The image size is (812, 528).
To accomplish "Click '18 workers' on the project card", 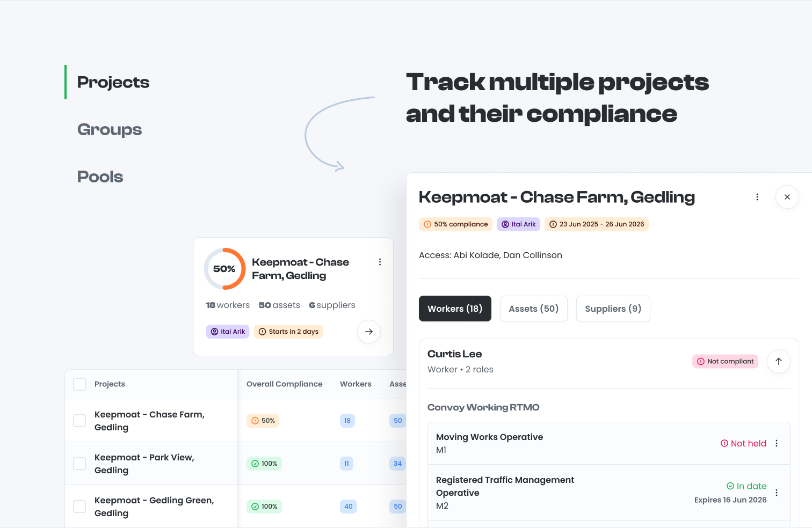I will click(x=228, y=305).
